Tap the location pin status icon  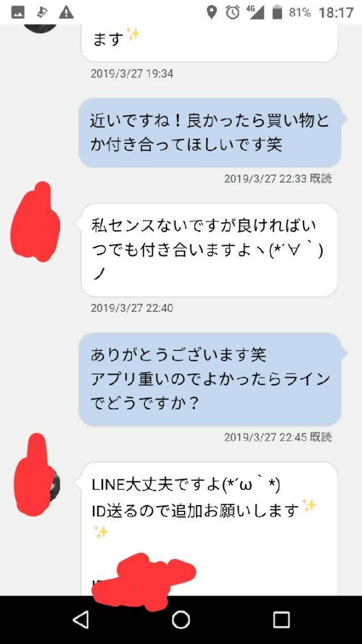coord(212,13)
